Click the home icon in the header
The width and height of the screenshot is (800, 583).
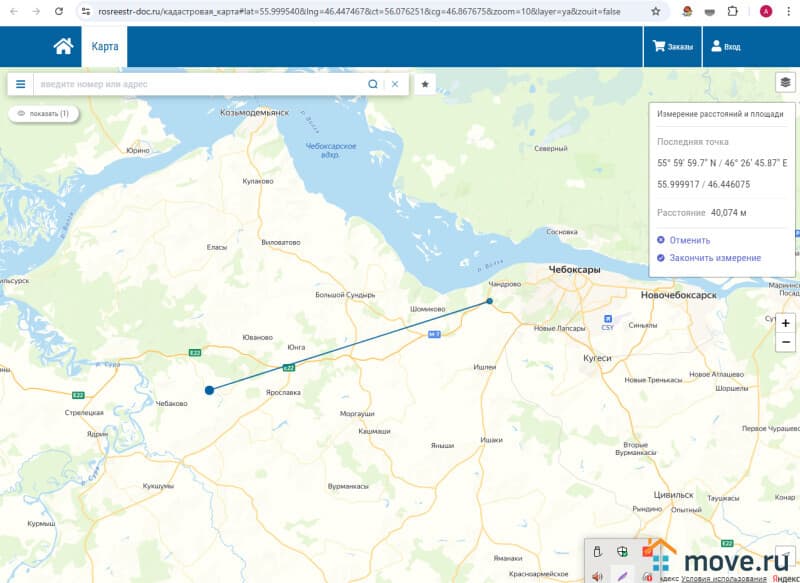pyautogui.click(x=63, y=46)
